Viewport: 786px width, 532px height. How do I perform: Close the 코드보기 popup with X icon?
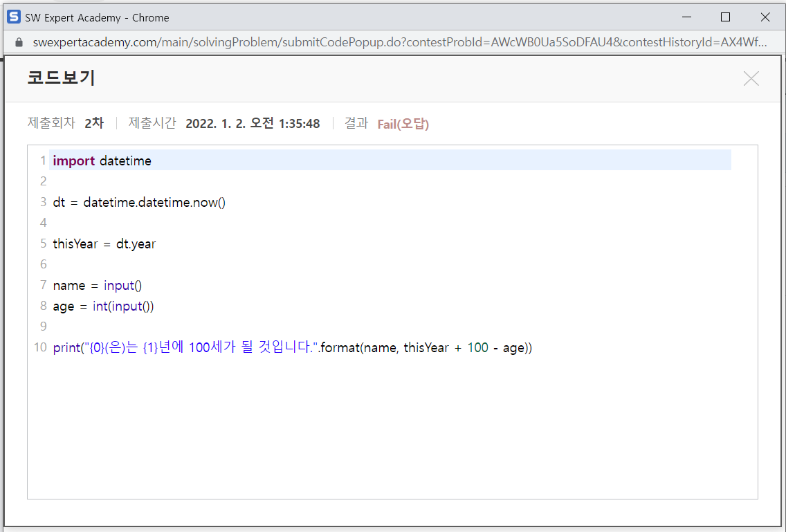[x=751, y=79]
